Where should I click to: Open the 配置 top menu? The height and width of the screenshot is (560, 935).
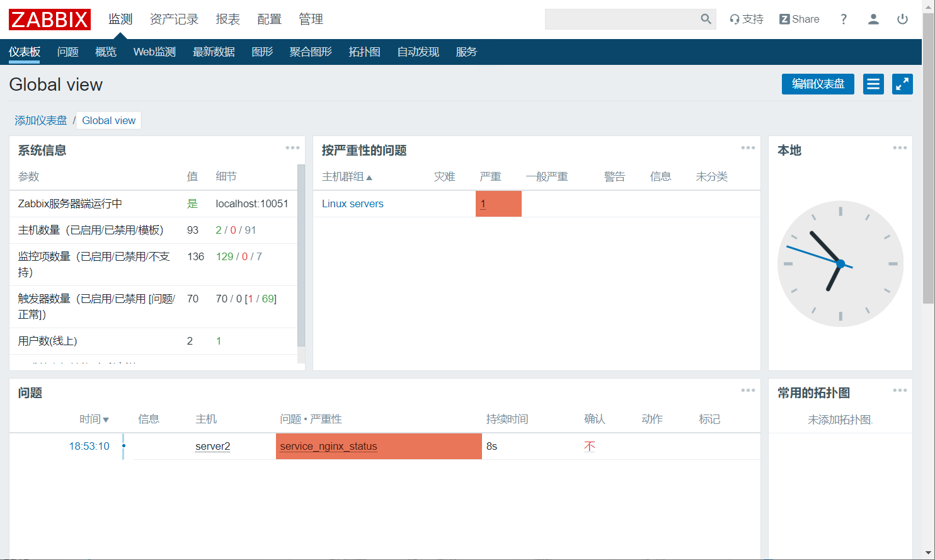click(x=269, y=20)
